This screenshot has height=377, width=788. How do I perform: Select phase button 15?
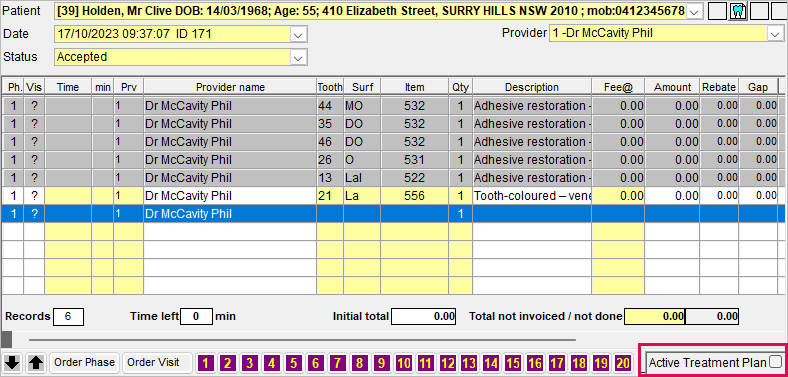tap(513, 363)
